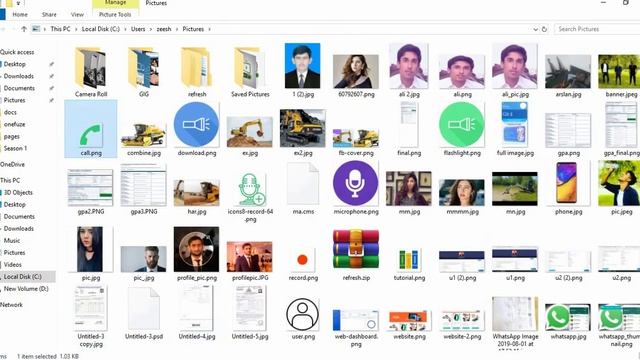The image size is (640, 360).
Task: Select OneDrive in navigation pane
Action: pyautogui.click(x=12, y=164)
